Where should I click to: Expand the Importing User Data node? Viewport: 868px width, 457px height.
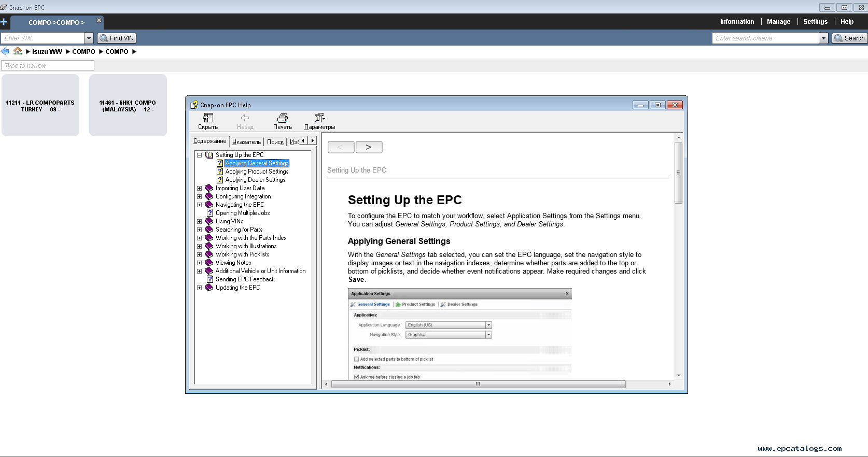point(199,188)
